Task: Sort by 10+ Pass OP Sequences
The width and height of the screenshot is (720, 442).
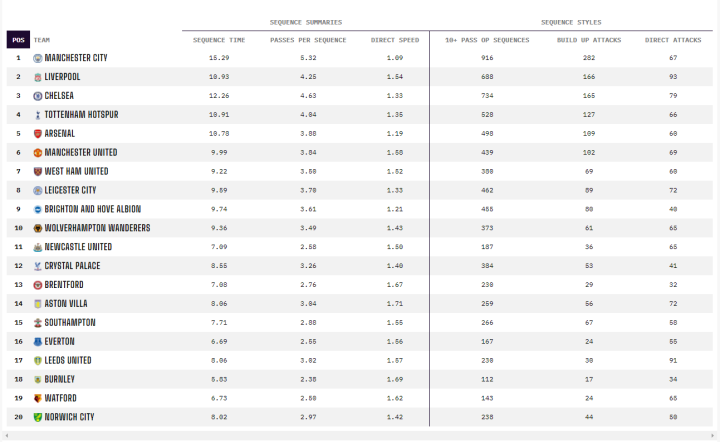Action: pos(487,40)
